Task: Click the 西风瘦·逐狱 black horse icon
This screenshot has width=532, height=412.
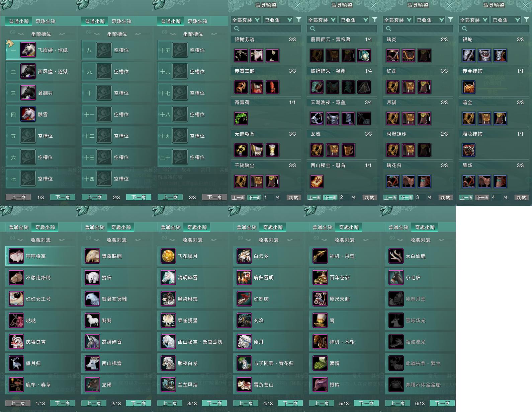Action: [x=28, y=71]
